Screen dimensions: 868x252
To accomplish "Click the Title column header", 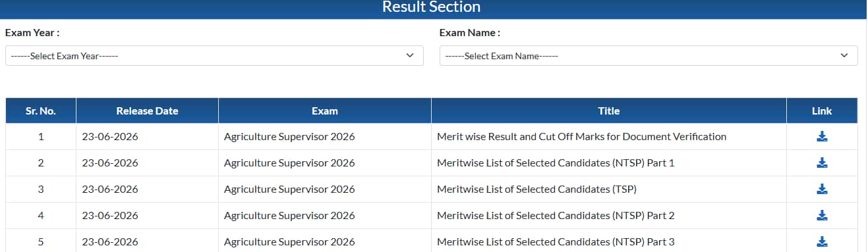I will click(x=609, y=111).
